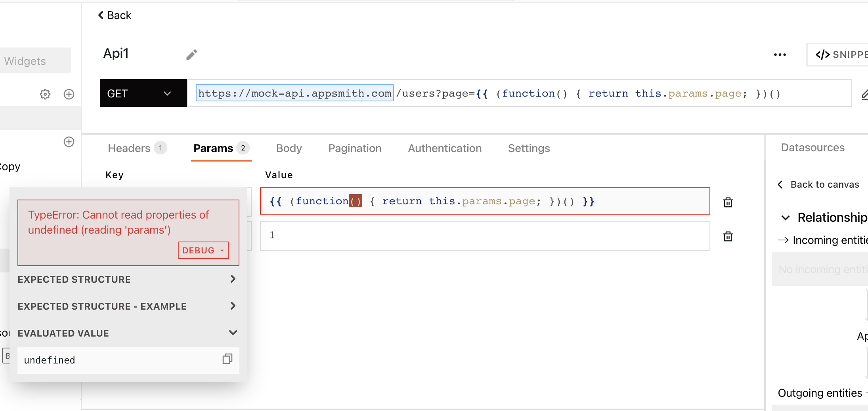Click the Back link at top
Viewport: 868px width, 411px height.
115,15
